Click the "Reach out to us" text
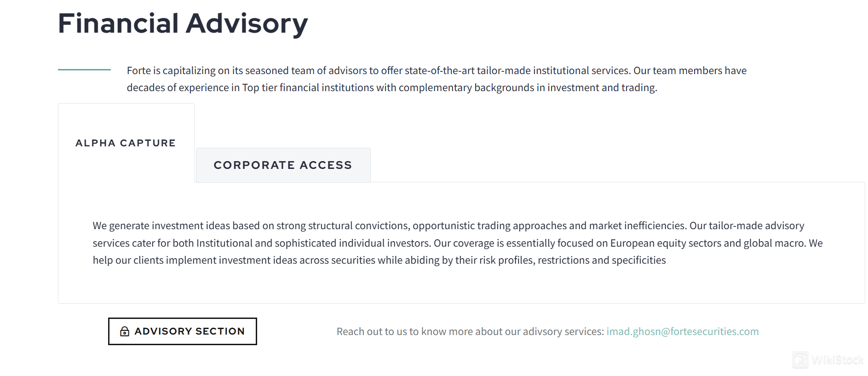This screenshot has width=868, height=376. tap(470, 331)
